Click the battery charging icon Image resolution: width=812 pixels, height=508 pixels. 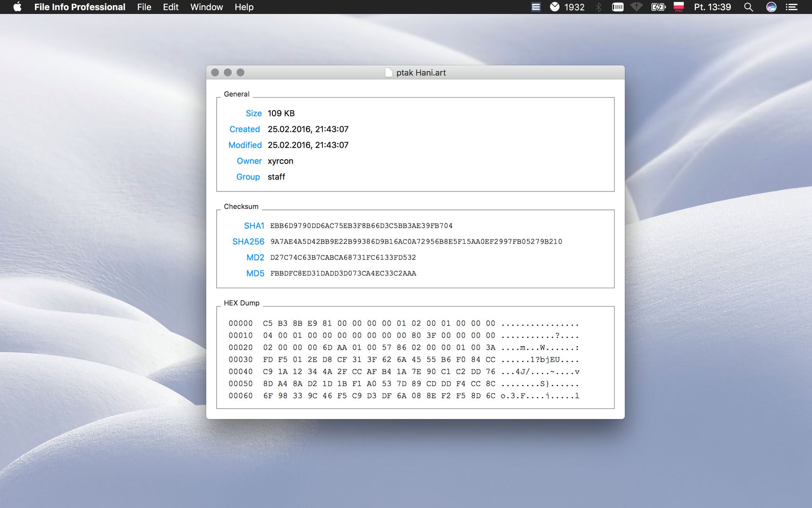click(x=658, y=7)
